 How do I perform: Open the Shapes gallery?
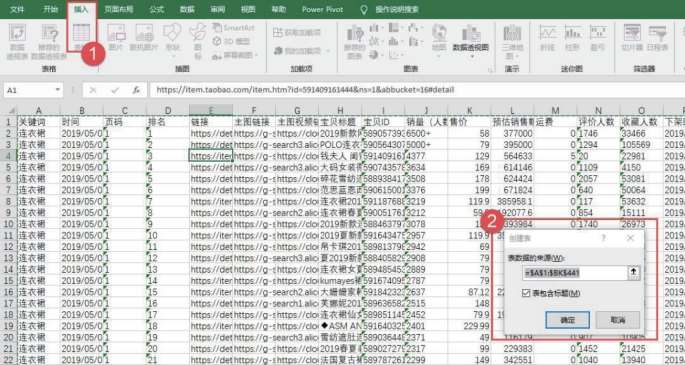point(172,38)
